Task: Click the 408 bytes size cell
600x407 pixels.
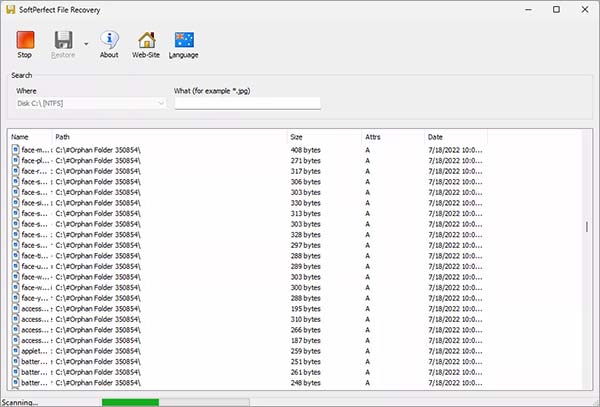Action: pyautogui.click(x=305, y=150)
